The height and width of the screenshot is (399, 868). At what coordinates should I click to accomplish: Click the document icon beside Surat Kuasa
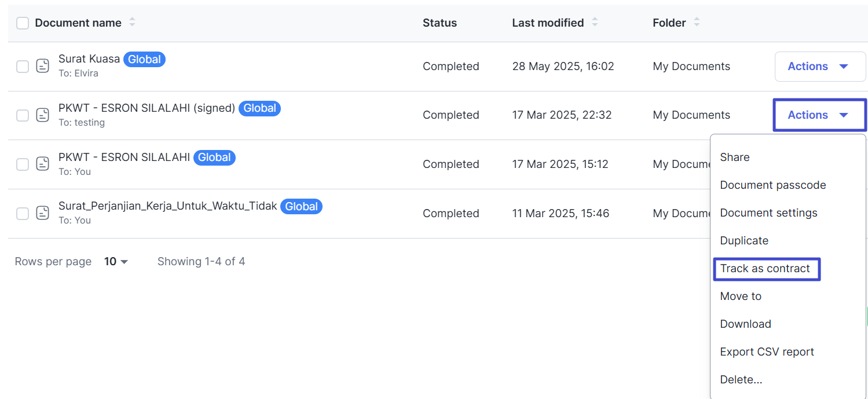(x=42, y=66)
